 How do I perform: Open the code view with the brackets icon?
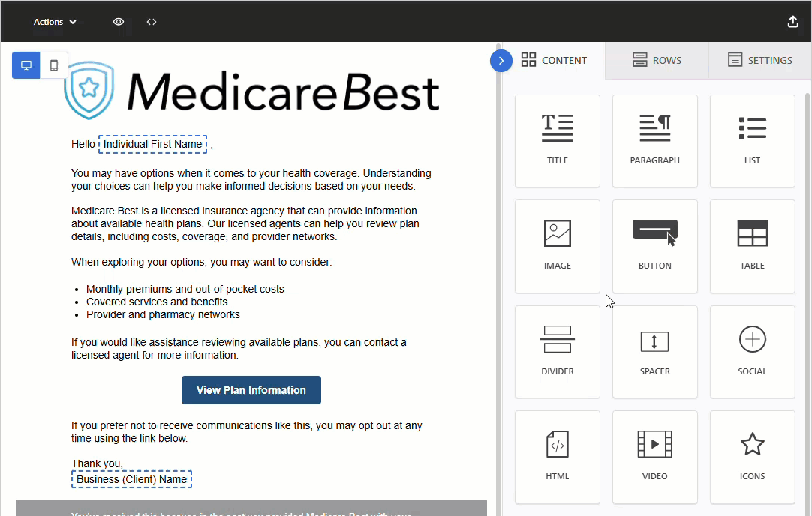point(152,22)
